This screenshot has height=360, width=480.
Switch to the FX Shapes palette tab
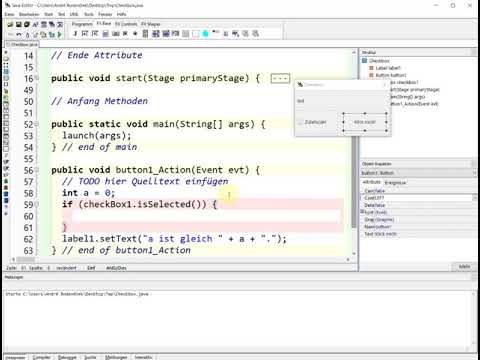[151, 24]
